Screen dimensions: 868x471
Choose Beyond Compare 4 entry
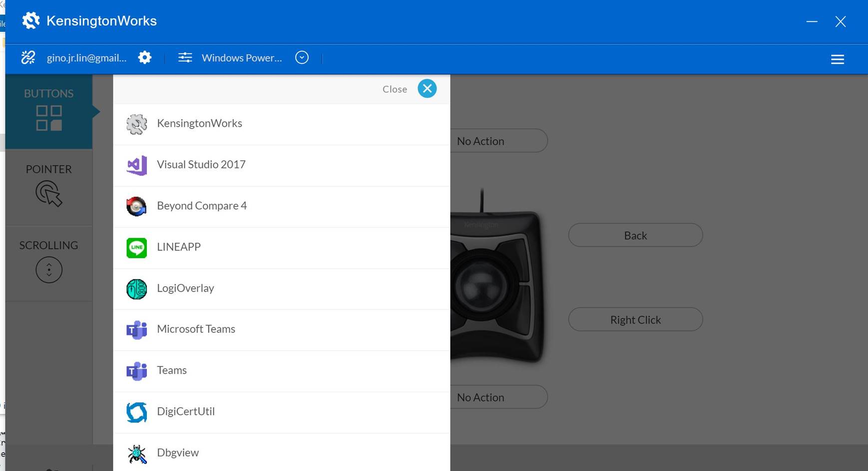coord(282,207)
